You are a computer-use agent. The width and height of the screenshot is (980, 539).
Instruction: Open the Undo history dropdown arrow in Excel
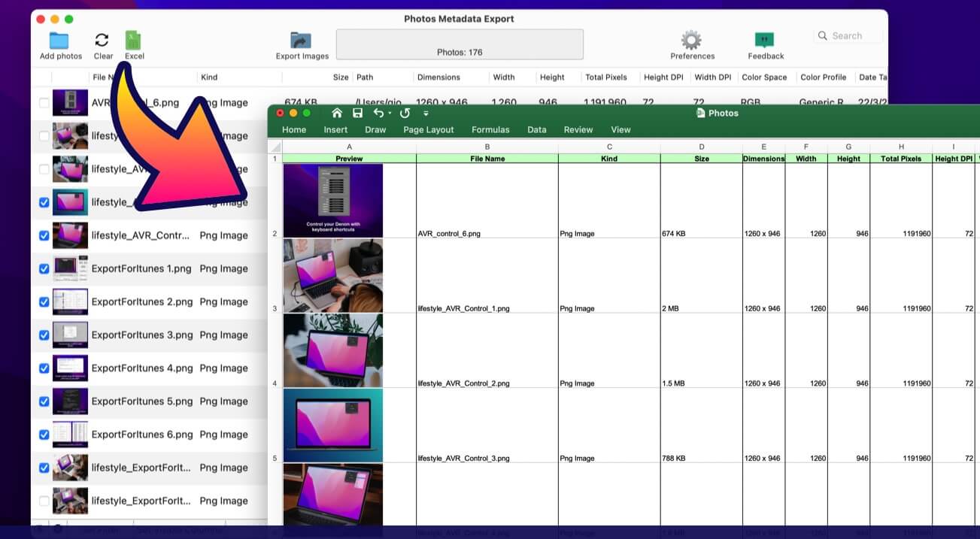(390, 114)
